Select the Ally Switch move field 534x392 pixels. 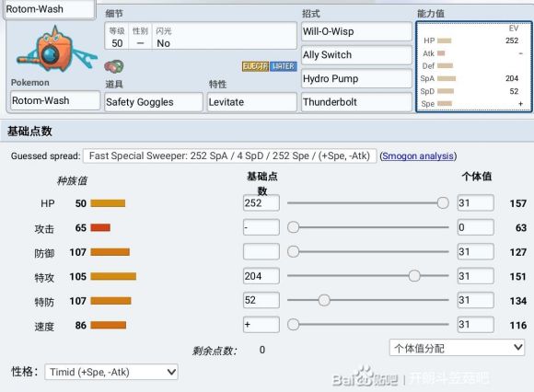click(x=356, y=55)
